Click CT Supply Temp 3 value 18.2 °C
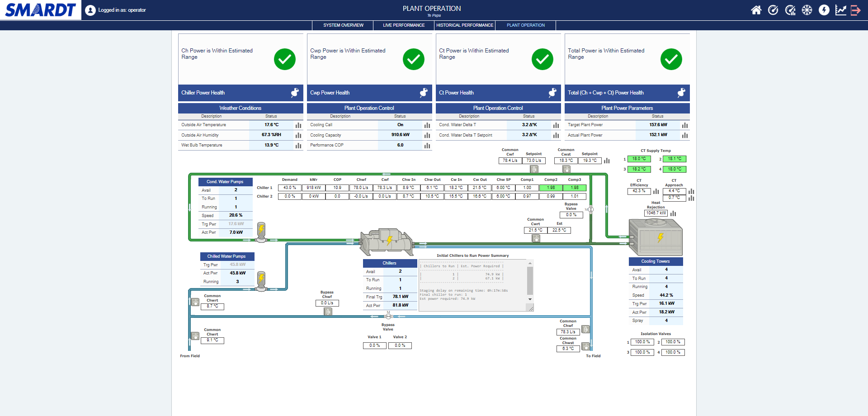 tap(639, 169)
